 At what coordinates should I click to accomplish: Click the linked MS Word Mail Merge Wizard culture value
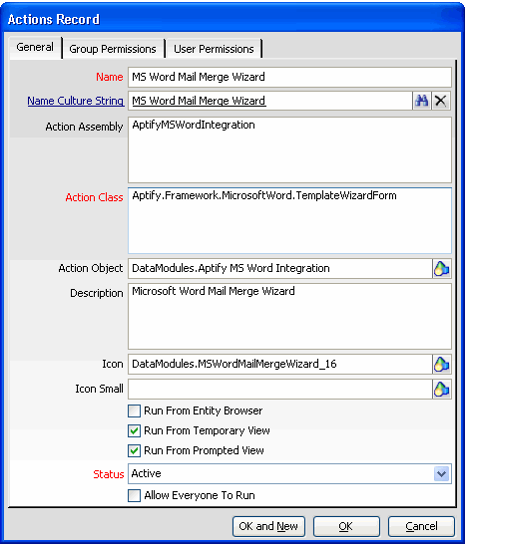(x=199, y=101)
